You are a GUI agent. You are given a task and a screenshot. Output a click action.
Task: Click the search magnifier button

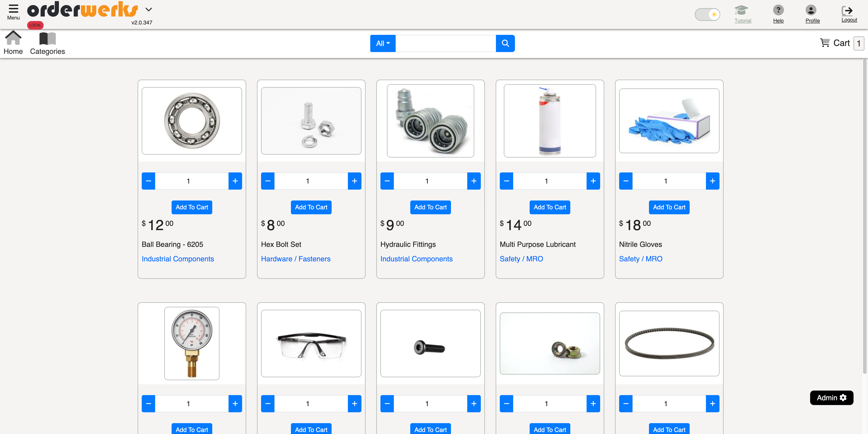click(505, 43)
